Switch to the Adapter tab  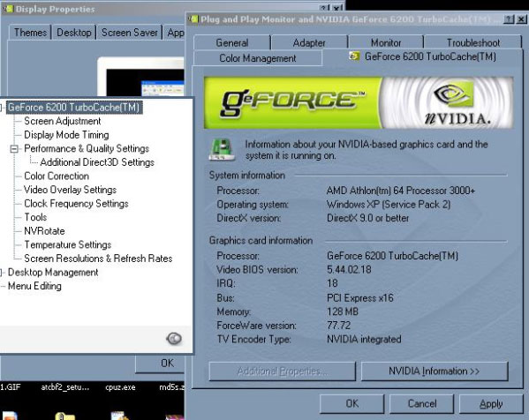(x=309, y=43)
